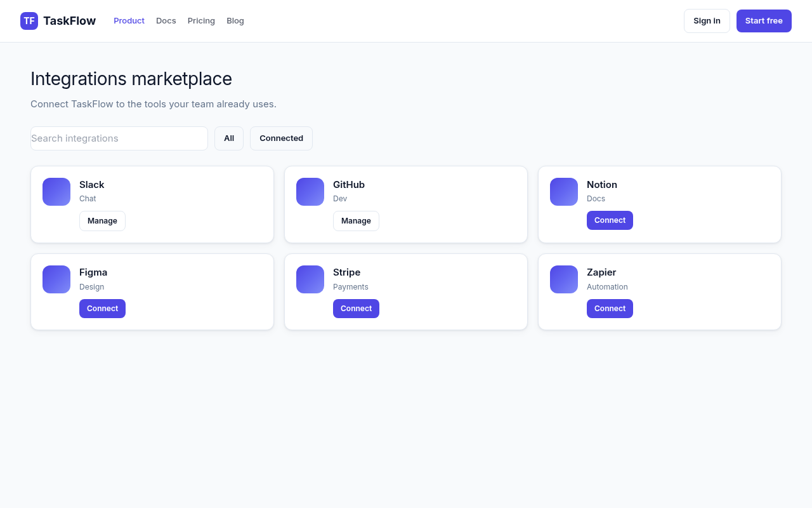Manage the Slack integration

coord(102,221)
